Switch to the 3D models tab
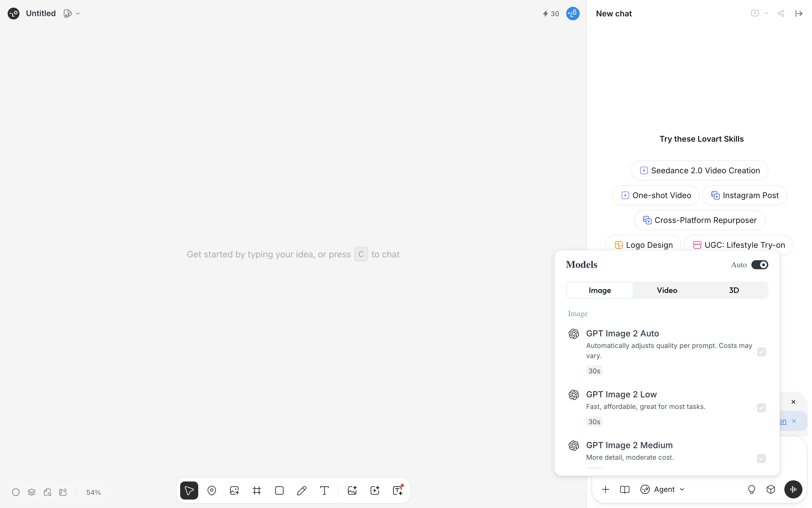The image size is (812, 508). coord(734,290)
